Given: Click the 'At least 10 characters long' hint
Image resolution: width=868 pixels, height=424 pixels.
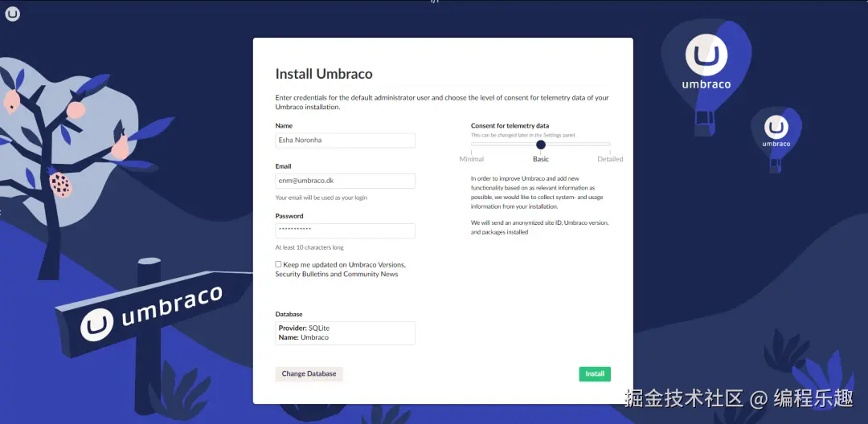Looking at the screenshot, I should [x=309, y=247].
